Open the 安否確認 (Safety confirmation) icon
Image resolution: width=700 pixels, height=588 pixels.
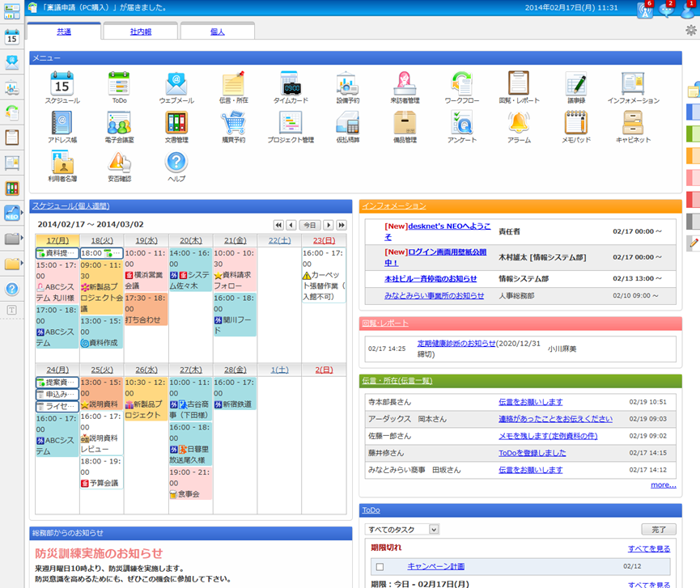119,163
